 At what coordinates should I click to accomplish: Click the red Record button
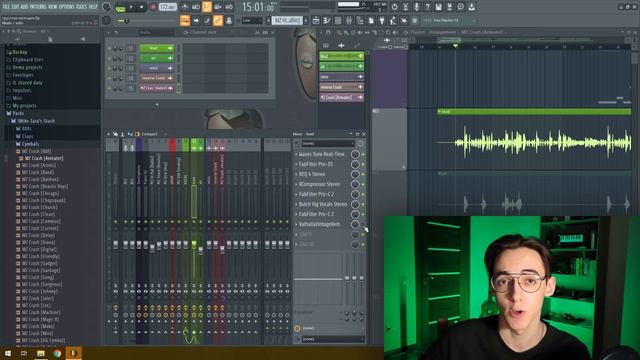153,7
